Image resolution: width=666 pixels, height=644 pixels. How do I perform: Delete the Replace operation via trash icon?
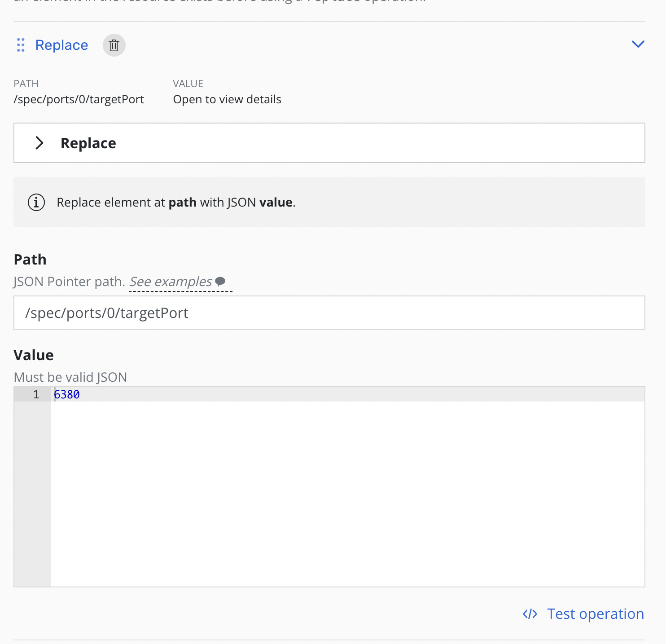[x=114, y=45]
